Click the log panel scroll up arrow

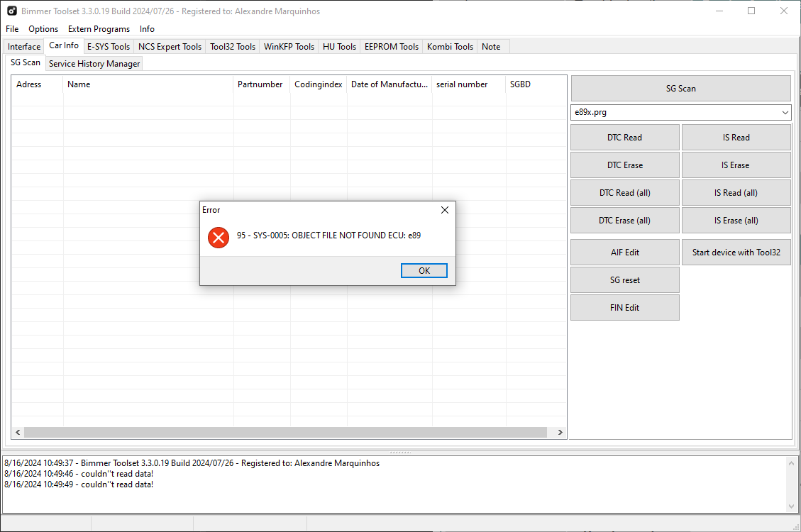click(791, 463)
